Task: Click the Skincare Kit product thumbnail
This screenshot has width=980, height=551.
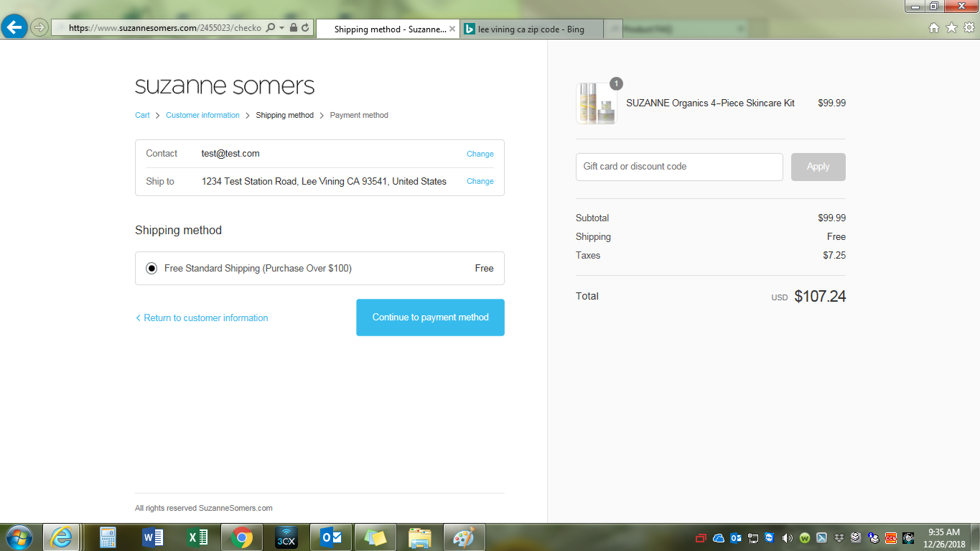Action: point(596,103)
